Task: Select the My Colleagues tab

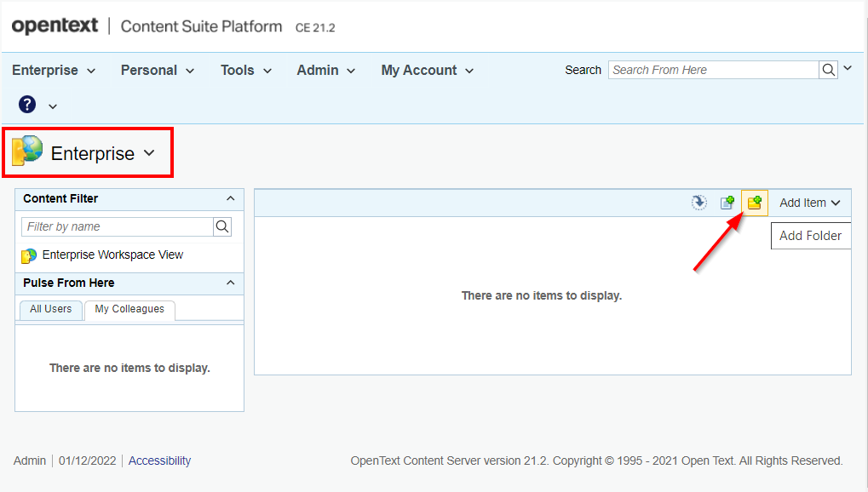Action: (x=129, y=309)
